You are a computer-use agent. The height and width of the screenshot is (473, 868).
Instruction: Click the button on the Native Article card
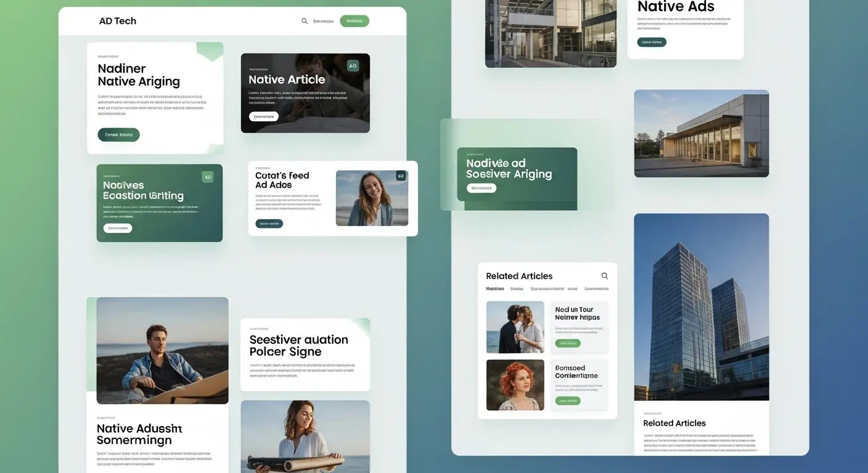click(263, 116)
